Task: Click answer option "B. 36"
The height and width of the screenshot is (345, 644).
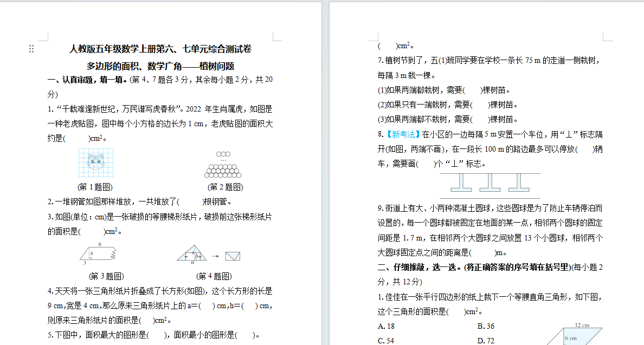Action: (486, 326)
